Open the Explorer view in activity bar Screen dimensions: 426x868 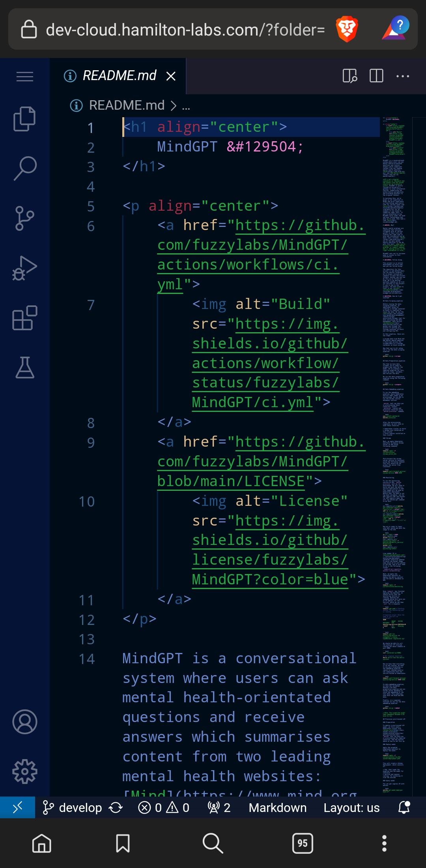click(x=24, y=119)
